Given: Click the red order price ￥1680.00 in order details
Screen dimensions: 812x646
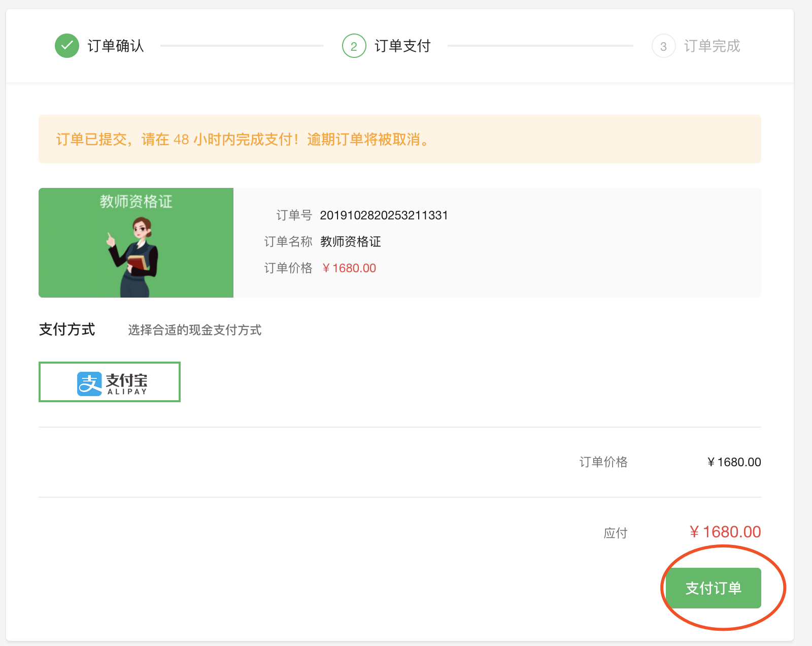Looking at the screenshot, I should (x=349, y=268).
